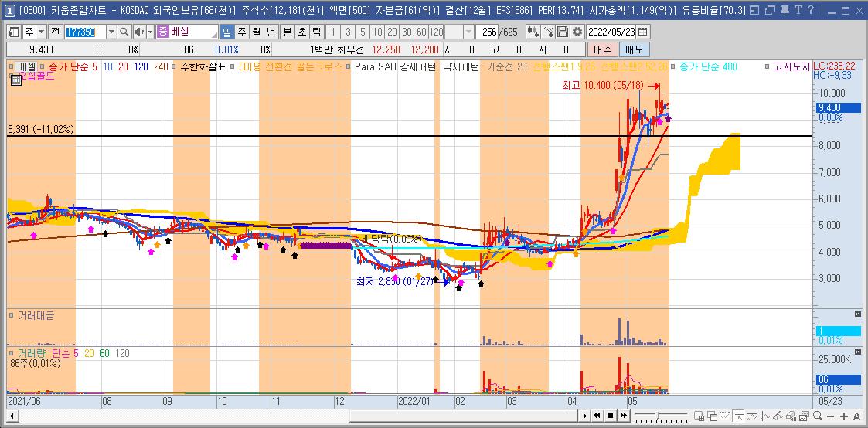The width and height of the screenshot is (868, 428).
Task: Switch to monthly 월 chart period
Action: [x=257, y=32]
